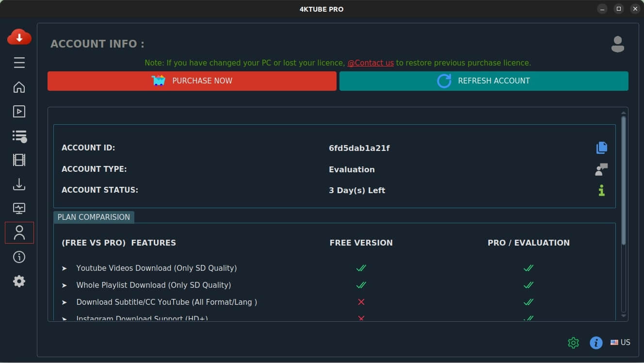644x363 pixels.
Task: Click the account type chat icon
Action: [x=601, y=169]
